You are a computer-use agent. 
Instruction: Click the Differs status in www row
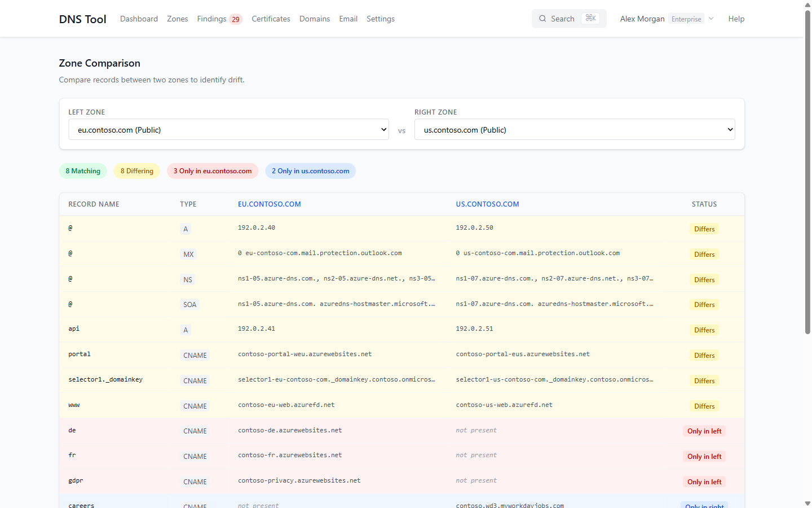pyautogui.click(x=704, y=406)
